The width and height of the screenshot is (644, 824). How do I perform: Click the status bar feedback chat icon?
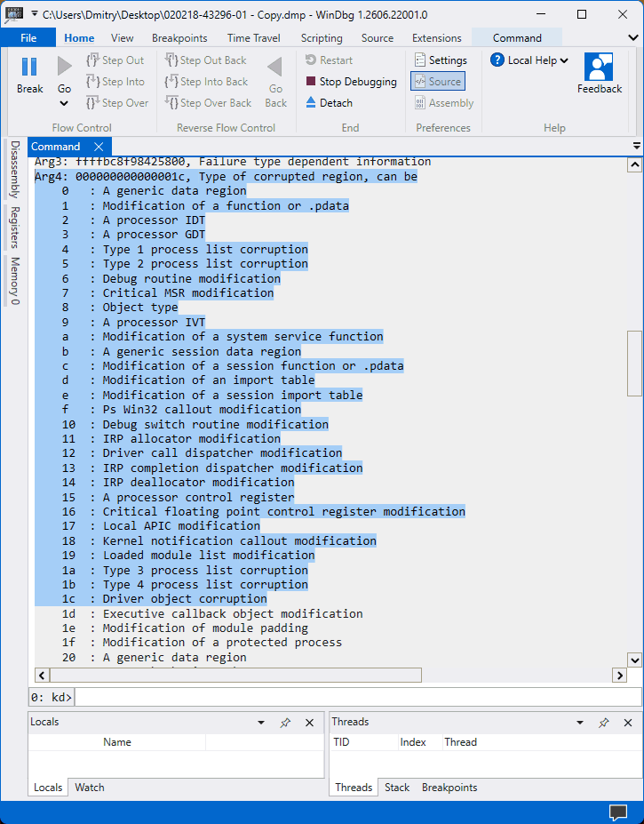tap(617, 812)
